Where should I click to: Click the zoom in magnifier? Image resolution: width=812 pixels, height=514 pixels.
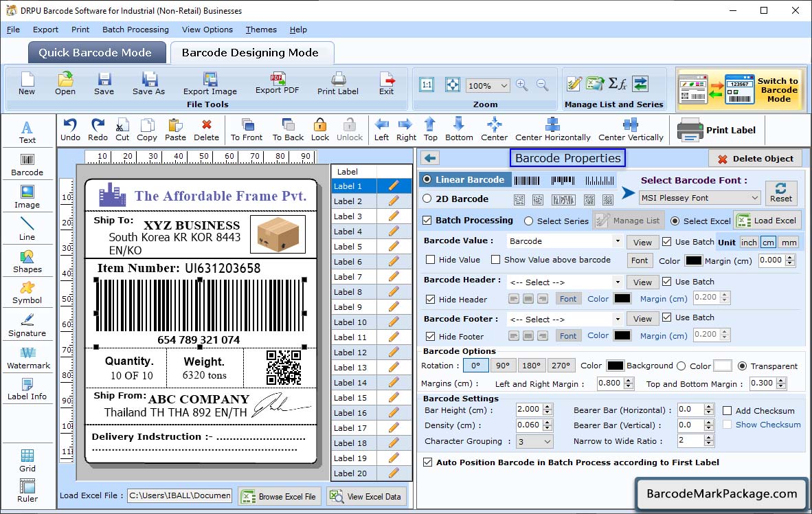coord(522,85)
